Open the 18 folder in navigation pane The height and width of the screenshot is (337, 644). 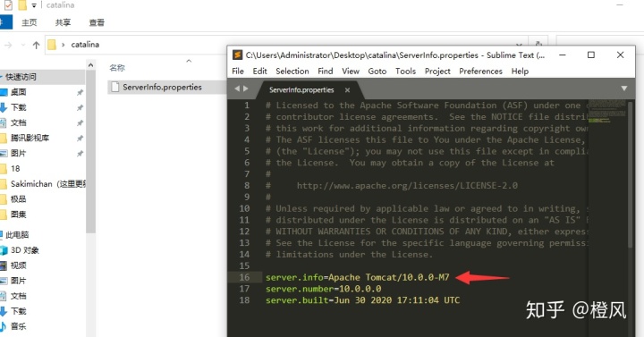(15, 168)
